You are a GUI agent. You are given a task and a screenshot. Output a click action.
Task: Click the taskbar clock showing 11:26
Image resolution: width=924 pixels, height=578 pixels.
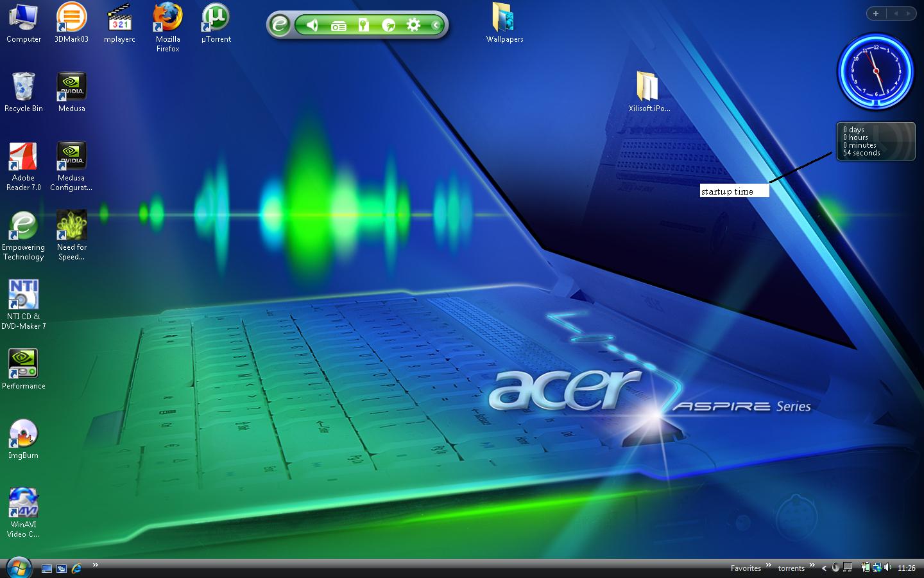point(906,568)
